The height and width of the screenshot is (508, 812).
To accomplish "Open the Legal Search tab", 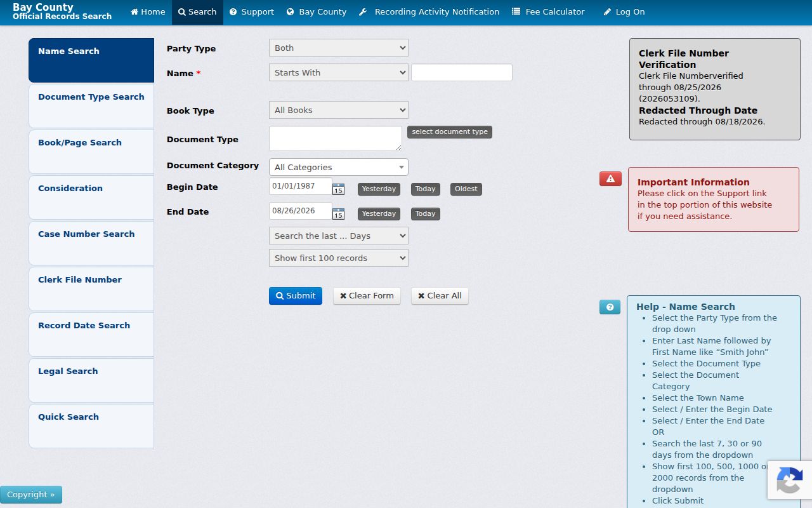I will pyautogui.click(x=91, y=380).
